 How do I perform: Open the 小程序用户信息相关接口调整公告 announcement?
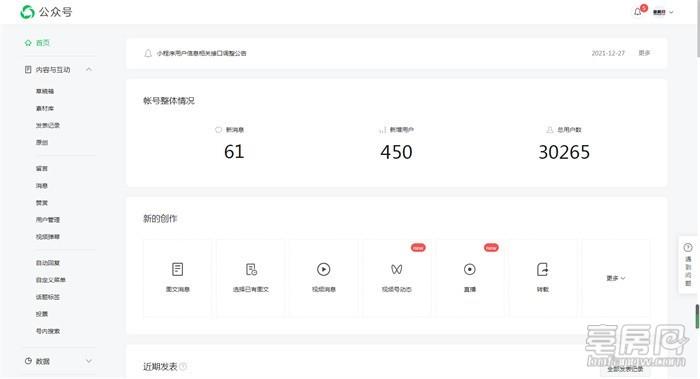tap(201, 53)
